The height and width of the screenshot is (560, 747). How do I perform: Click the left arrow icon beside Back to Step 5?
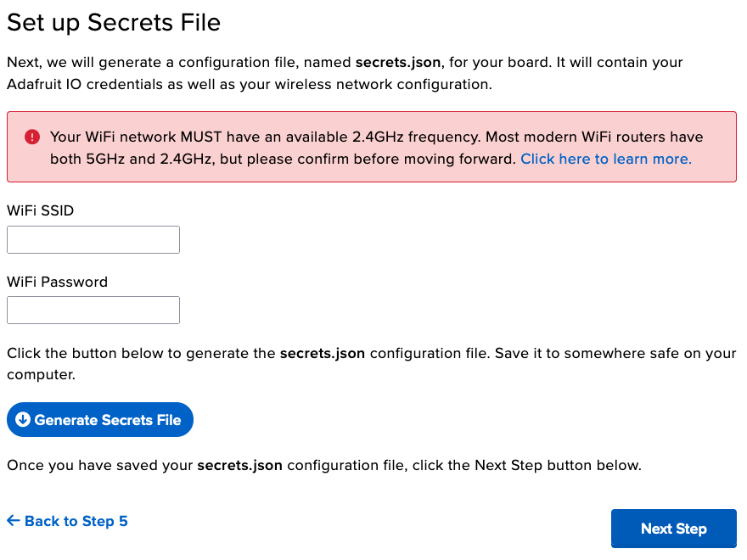coord(14,520)
